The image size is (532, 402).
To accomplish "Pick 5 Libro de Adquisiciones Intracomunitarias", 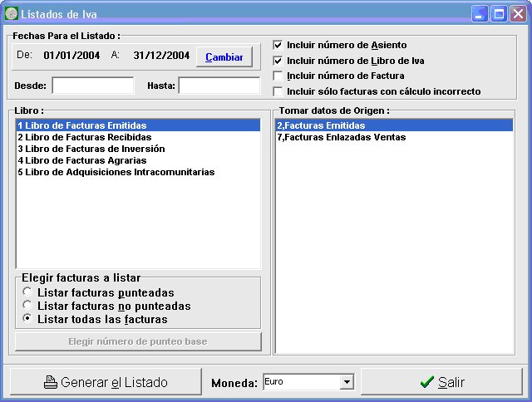I will point(116,172).
